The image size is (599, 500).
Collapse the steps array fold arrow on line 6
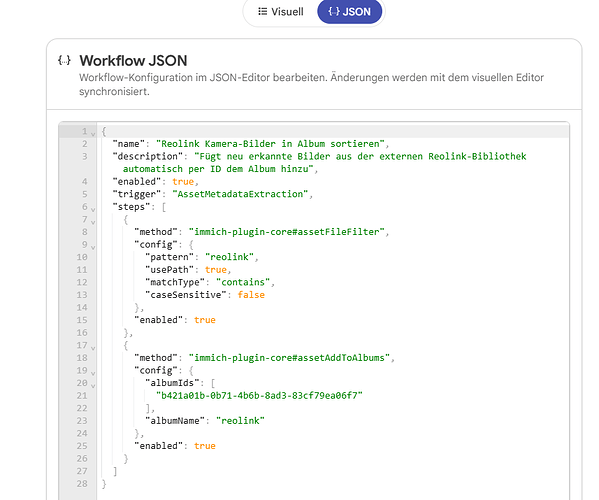(93, 209)
